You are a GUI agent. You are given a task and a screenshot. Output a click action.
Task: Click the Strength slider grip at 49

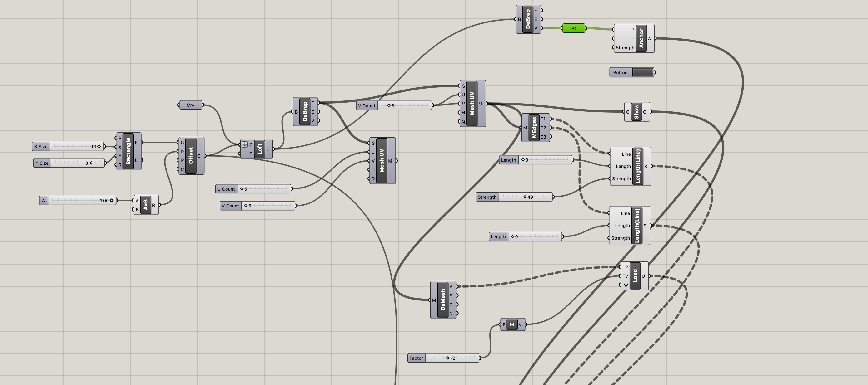(525, 197)
